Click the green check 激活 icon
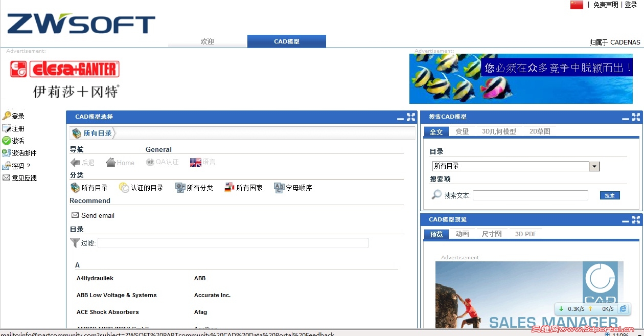 tap(7, 141)
